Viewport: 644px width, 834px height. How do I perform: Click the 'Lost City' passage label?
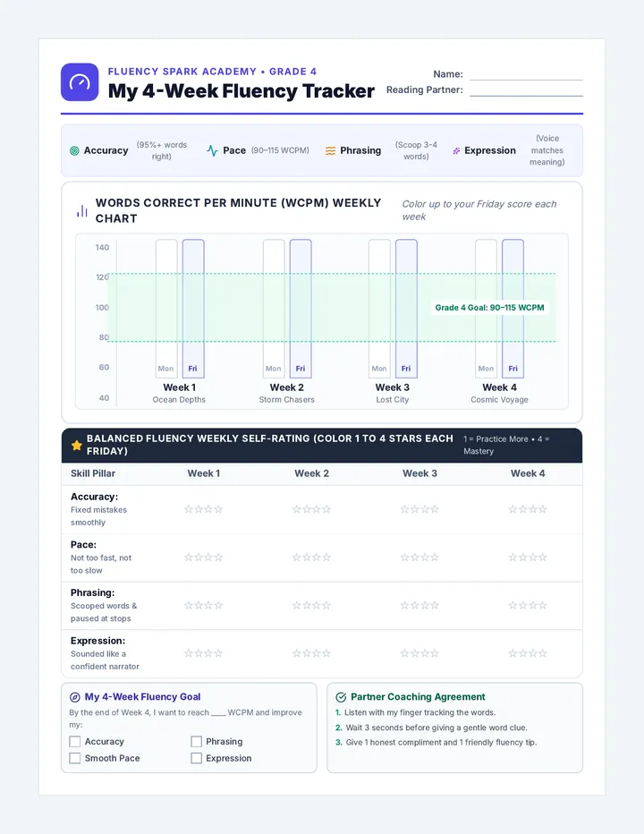click(393, 400)
